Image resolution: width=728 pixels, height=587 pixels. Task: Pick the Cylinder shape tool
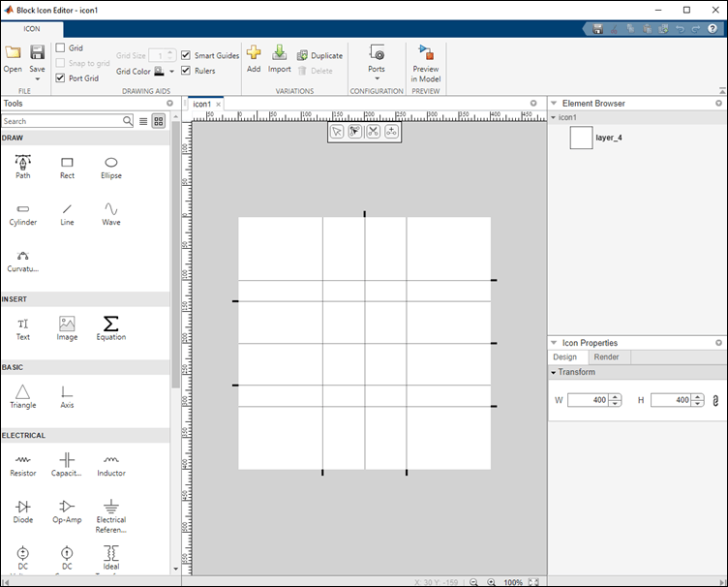(x=23, y=214)
